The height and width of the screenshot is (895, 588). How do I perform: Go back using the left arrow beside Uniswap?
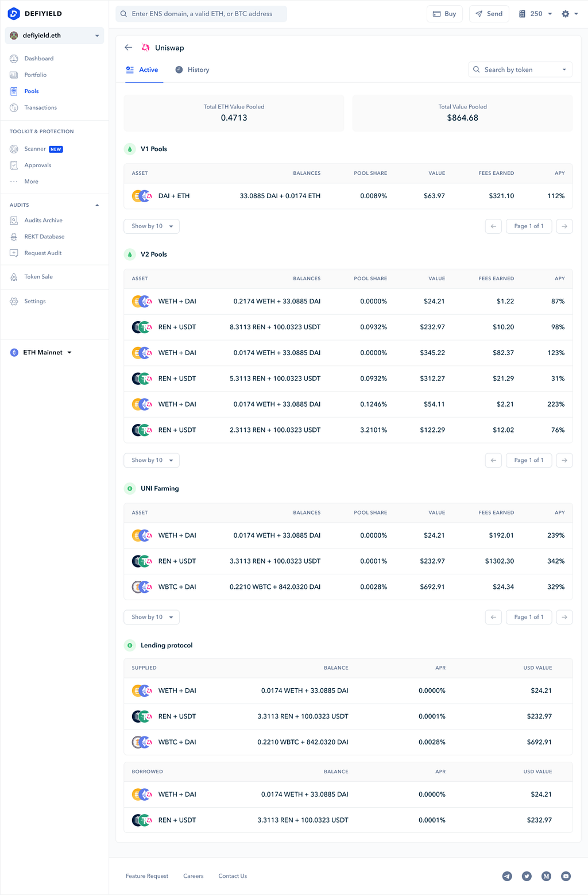pos(129,48)
